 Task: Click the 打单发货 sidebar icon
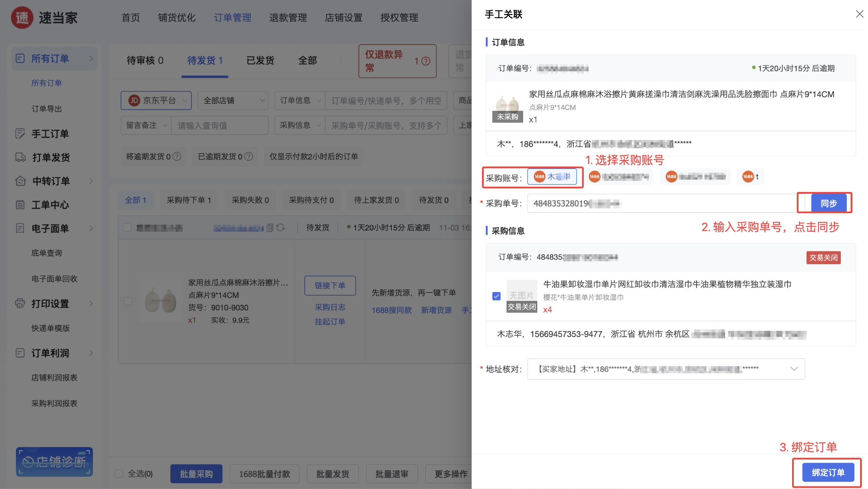point(20,157)
